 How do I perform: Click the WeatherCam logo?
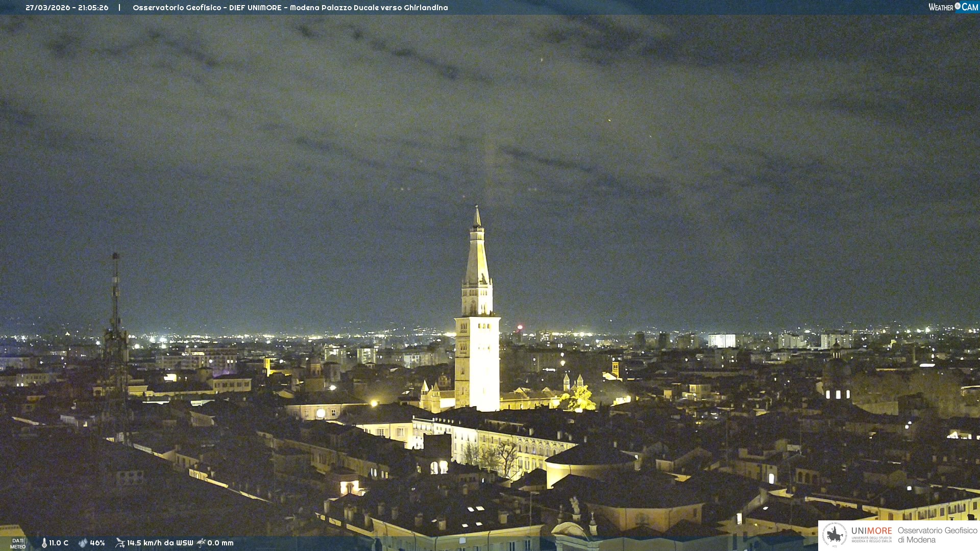tap(953, 7)
